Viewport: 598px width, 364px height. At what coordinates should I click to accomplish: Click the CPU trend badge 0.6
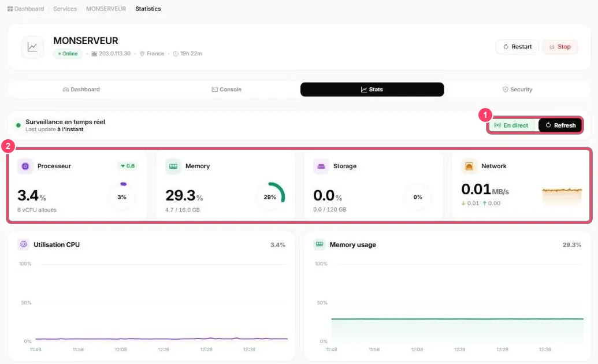tap(128, 166)
